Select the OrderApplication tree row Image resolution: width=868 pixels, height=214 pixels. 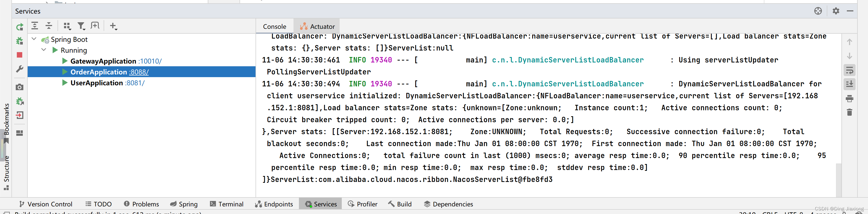(142, 72)
